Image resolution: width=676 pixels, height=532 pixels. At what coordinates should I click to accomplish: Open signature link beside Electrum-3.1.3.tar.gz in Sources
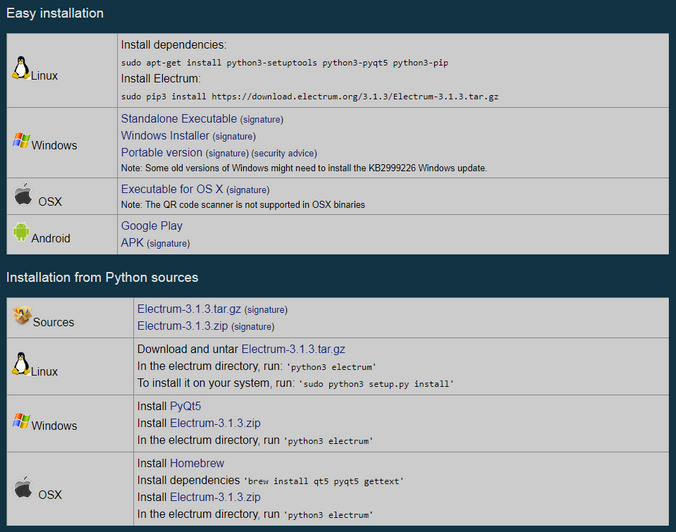pos(266,310)
